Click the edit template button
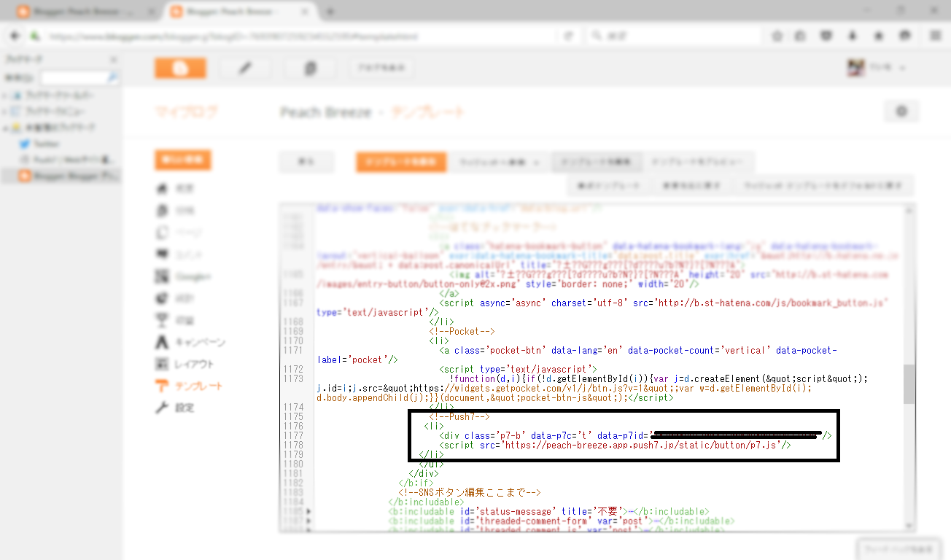The width and height of the screenshot is (951, 560). point(597,162)
